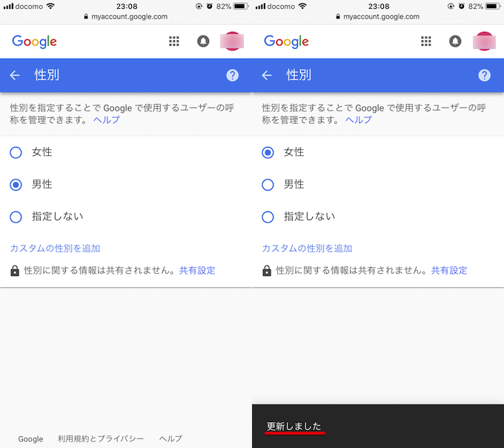Screen dimensions: 504x448
Task: Click カスタムの性別を追加 link in left screen
Action: click(55, 248)
